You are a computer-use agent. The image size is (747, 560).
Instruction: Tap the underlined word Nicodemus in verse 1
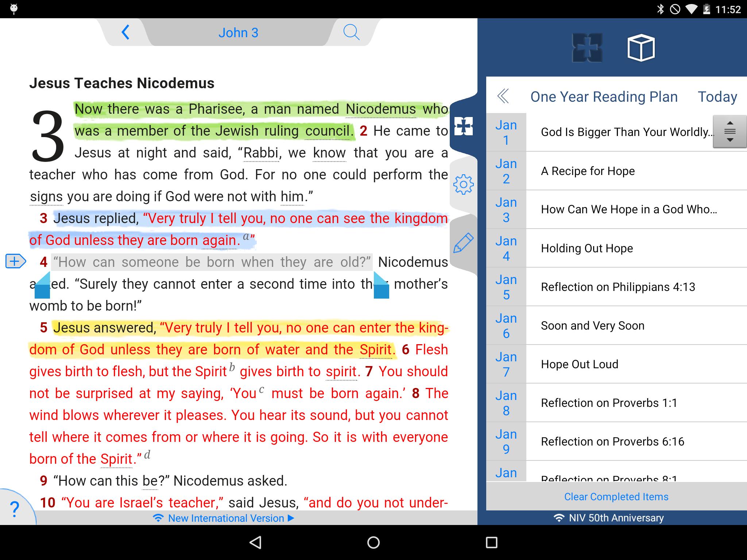tap(381, 109)
